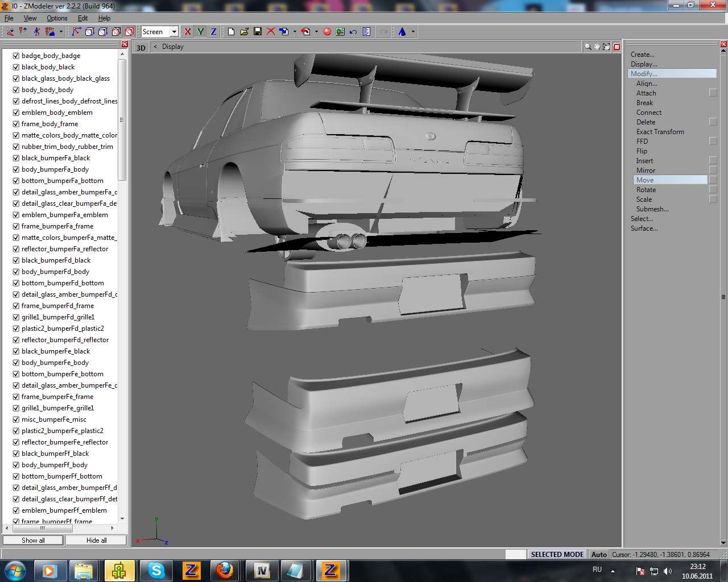728x582 pixels.
Task: Uncheck the black_bumperFf_black checkbox
Action: click(x=16, y=454)
